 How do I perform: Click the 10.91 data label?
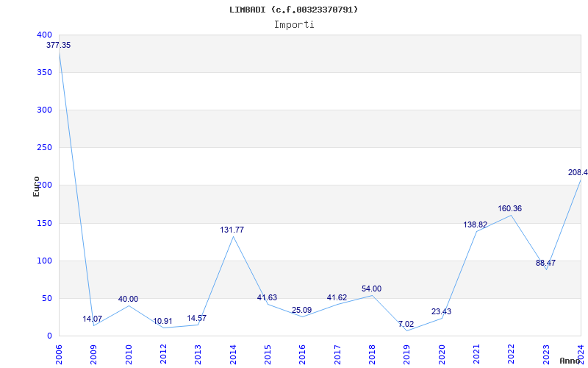point(162,322)
